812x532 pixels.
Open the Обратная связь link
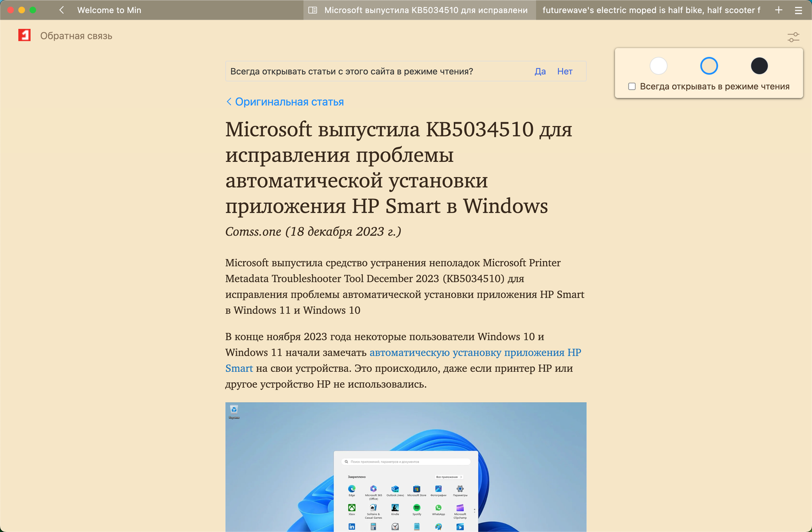tap(76, 36)
